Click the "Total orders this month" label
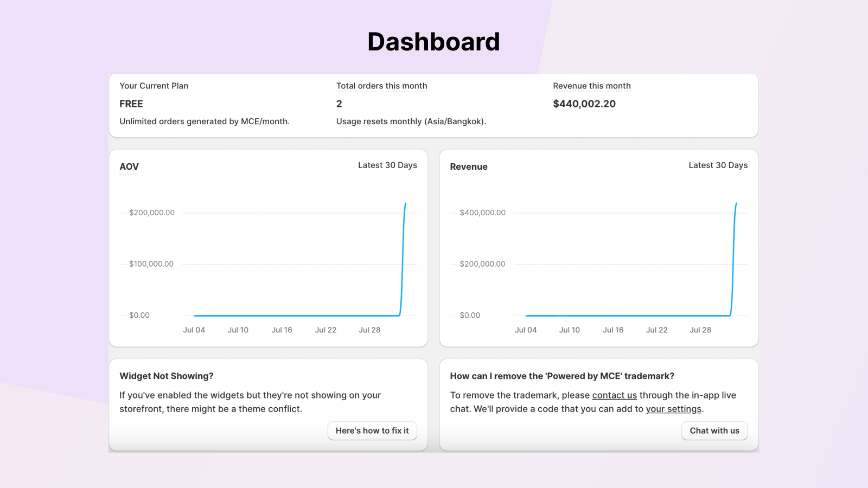Screen dimensions: 868x488 [381, 86]
